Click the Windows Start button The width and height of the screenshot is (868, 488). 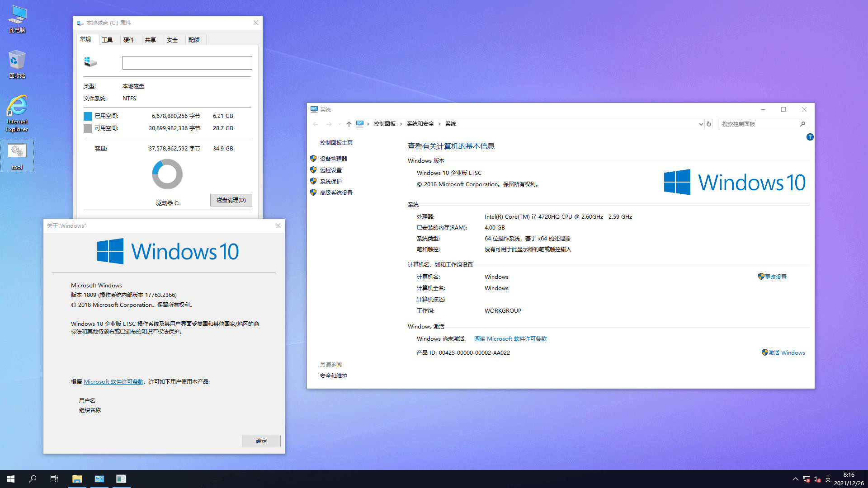coord(11,479)
